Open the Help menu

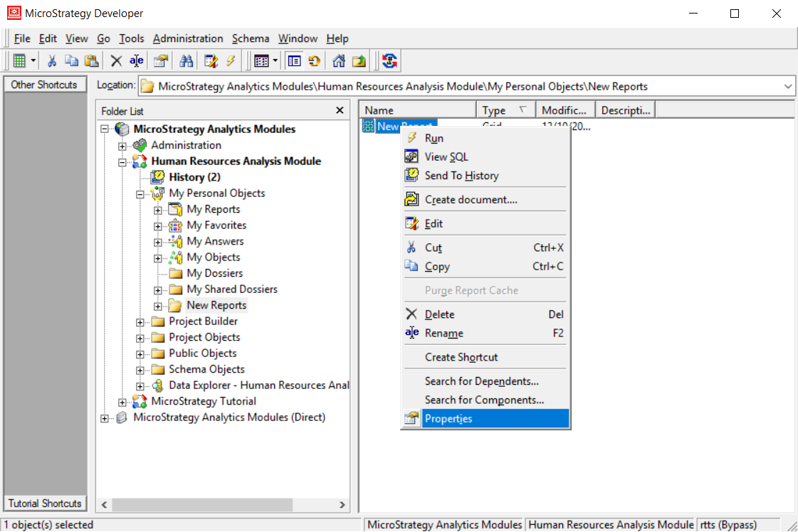click(337, 38)
